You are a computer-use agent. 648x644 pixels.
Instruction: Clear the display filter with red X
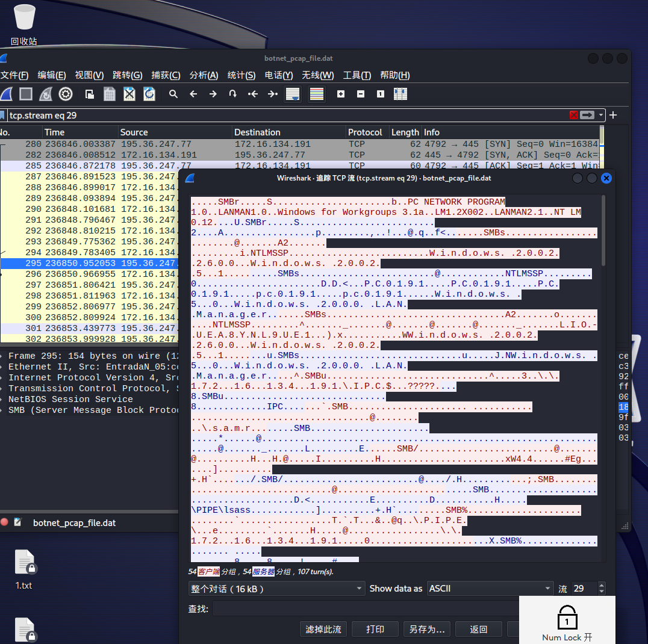[573, 115]
